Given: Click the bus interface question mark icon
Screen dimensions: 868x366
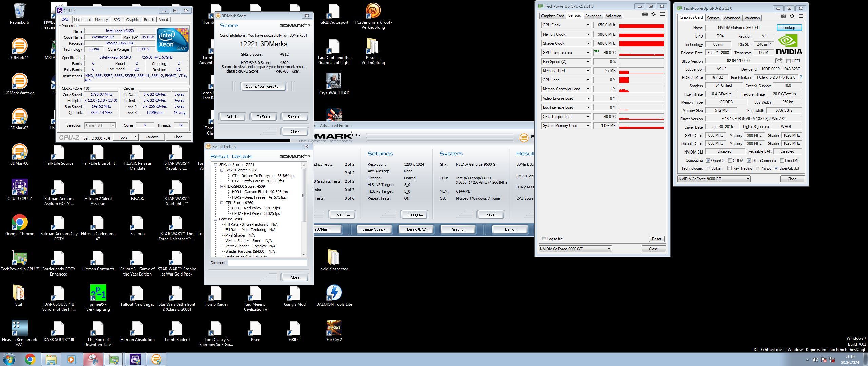Looking at the screenshot, I should click(801, 77).
